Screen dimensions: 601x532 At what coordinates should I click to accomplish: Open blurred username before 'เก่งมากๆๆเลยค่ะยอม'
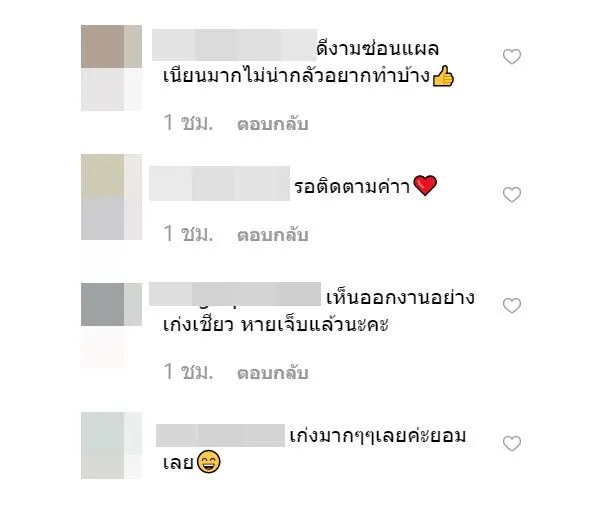[220, 435]
